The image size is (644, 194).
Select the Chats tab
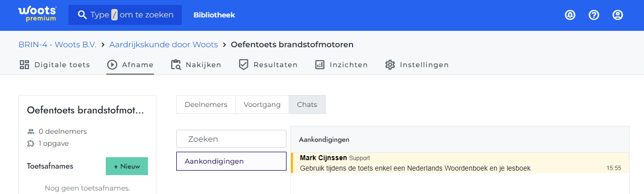(x=307, y=104)
